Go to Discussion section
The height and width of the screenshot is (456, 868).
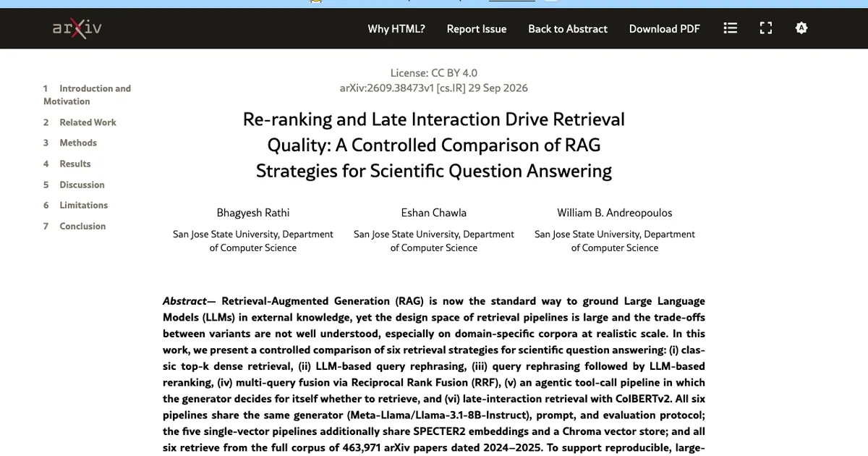coord(74,185)
